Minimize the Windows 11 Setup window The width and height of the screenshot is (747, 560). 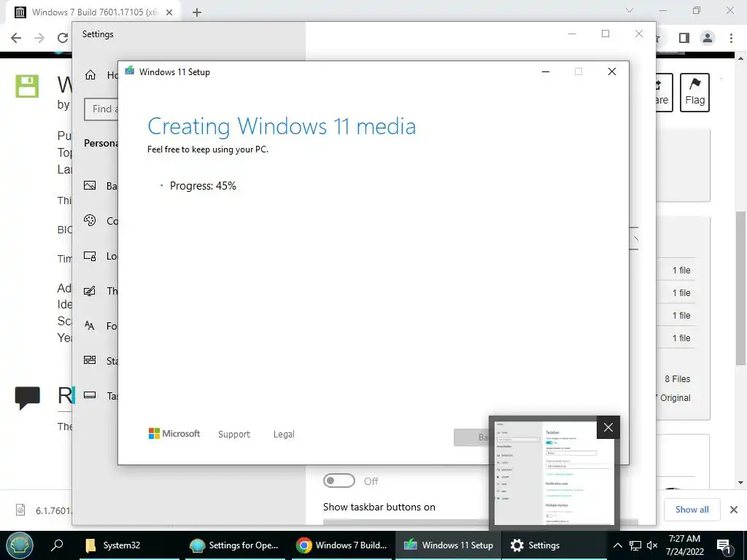pos(546,71)
